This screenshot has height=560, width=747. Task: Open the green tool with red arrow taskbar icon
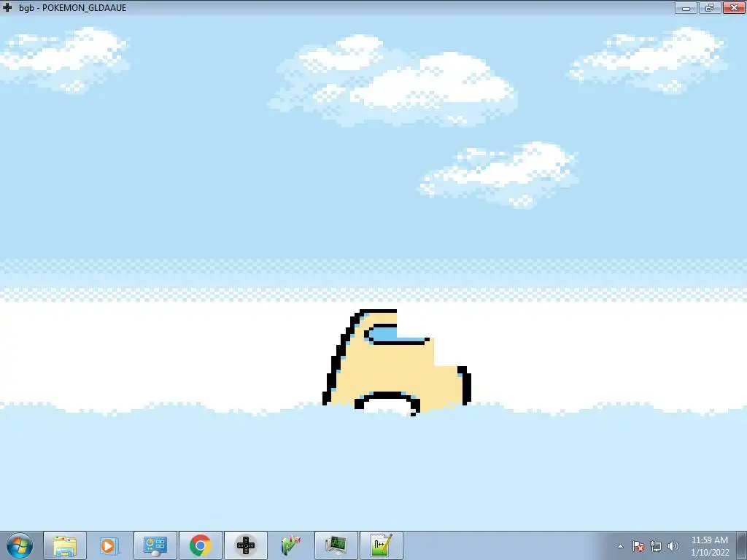click(290, 545)
